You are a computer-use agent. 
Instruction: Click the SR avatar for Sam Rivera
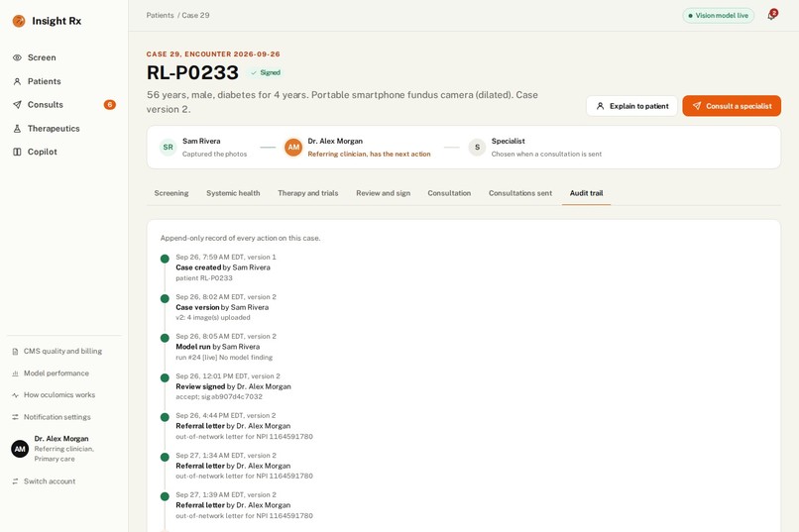169,148
